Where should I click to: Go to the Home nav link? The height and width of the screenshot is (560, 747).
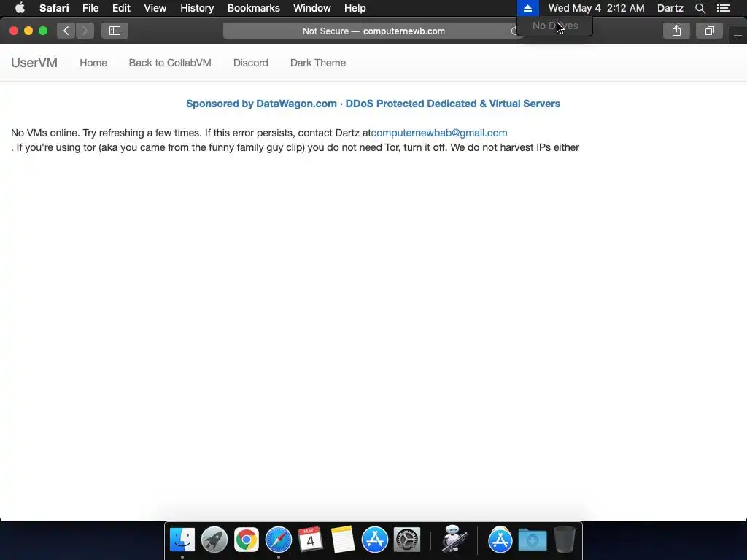pos(93,63)
